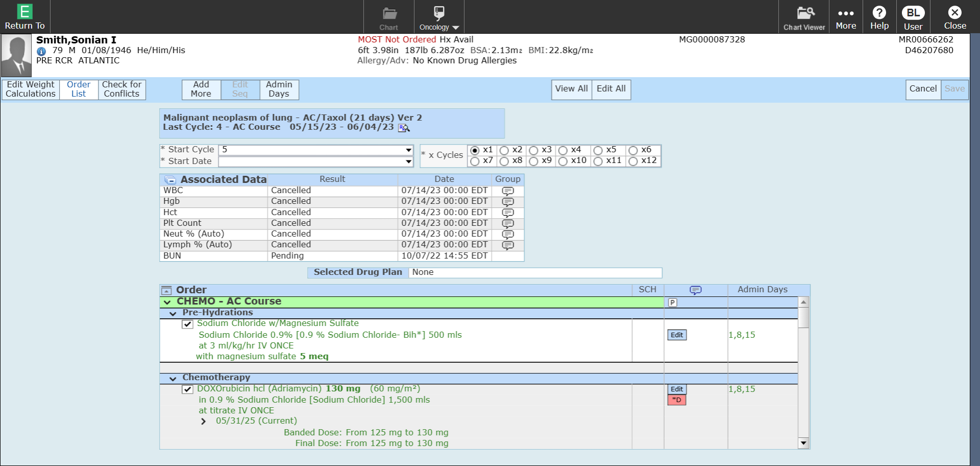Open the Start Cycle dropdown

(408, 150)
